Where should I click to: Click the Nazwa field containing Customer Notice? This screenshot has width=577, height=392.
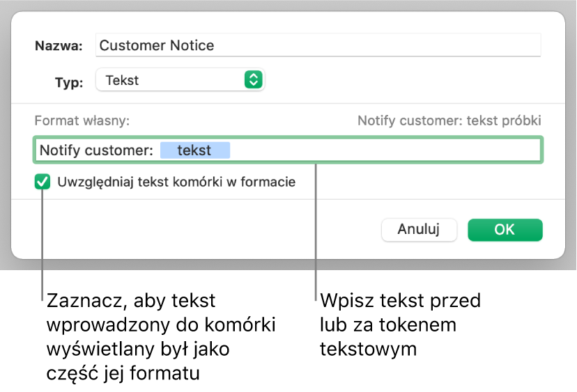tap(318, 45)
